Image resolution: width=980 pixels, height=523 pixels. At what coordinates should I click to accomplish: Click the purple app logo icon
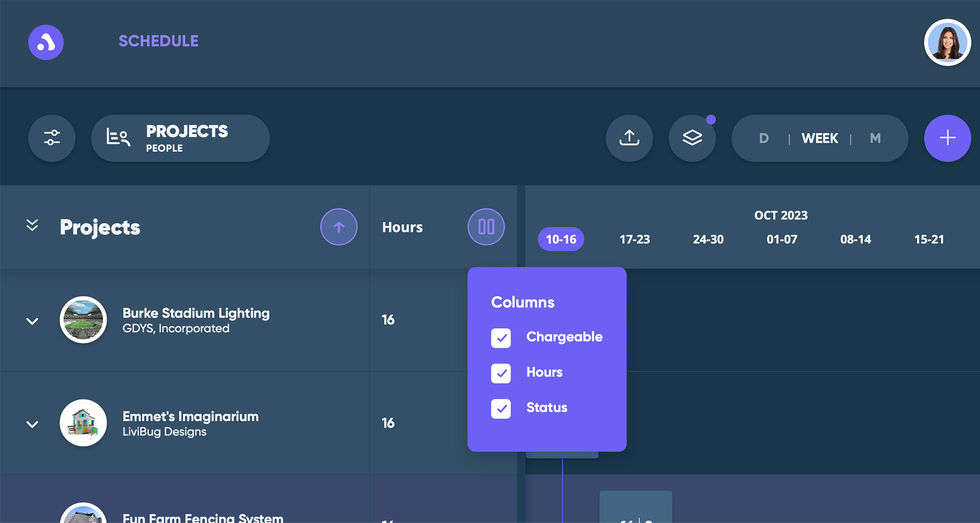click(x=46, y=42)
